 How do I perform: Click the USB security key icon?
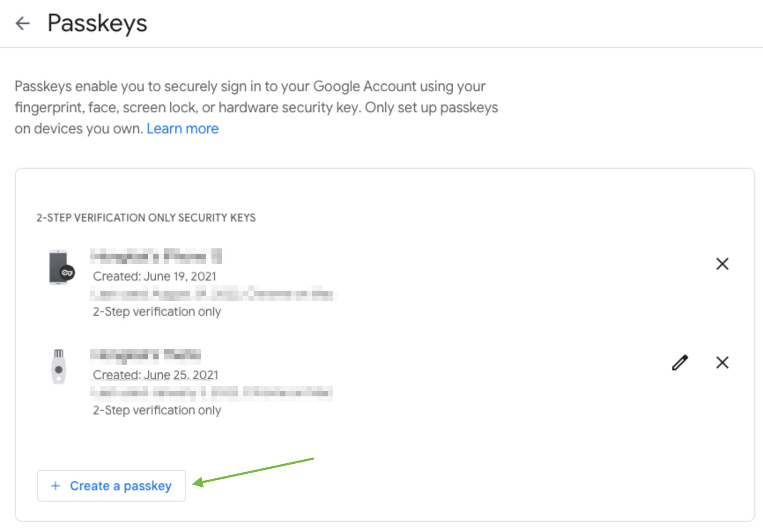click(x=59, y=366)
